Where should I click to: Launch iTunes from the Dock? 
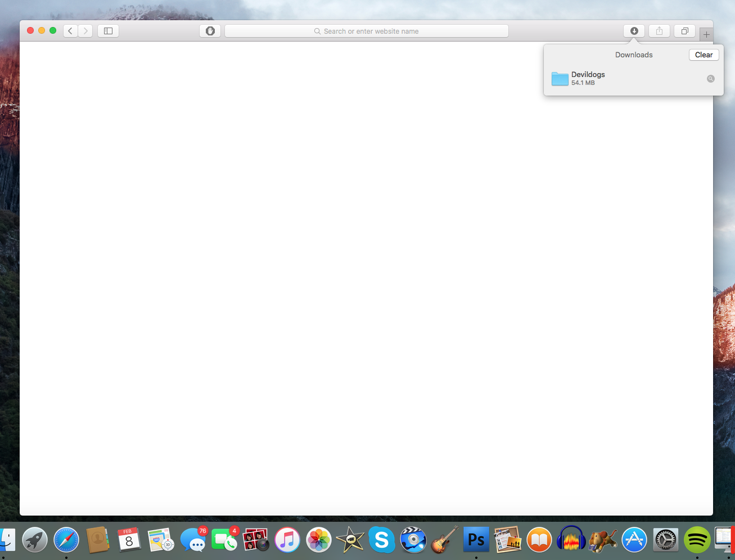point(287,540)
